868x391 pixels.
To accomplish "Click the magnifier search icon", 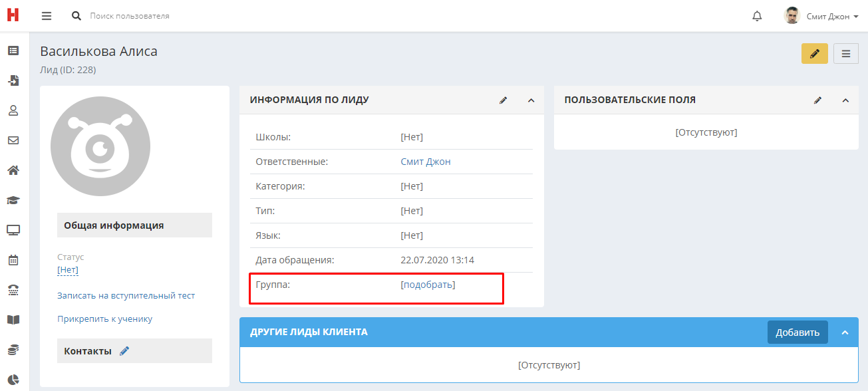I will click(x=76, y=15).
